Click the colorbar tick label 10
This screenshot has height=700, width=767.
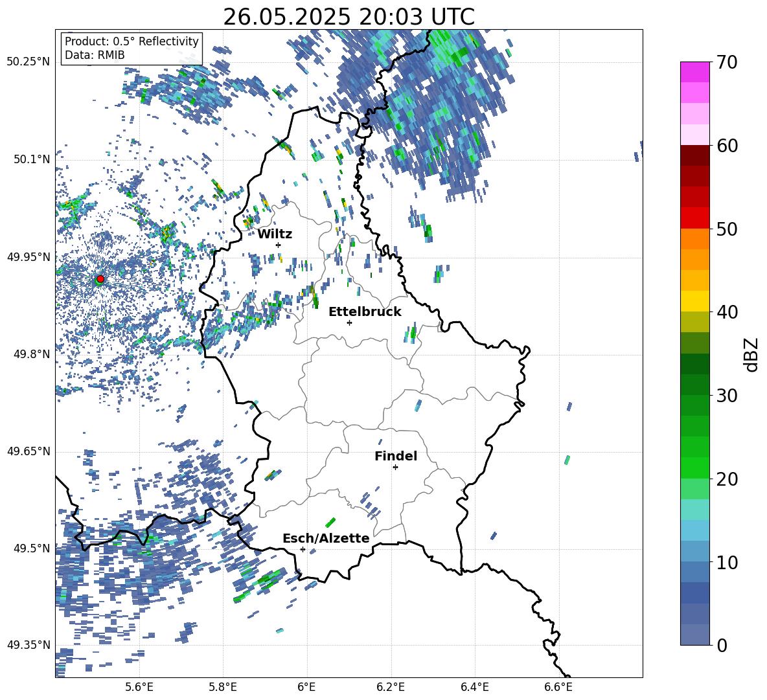pyautogui.click(x=727, y=562)
